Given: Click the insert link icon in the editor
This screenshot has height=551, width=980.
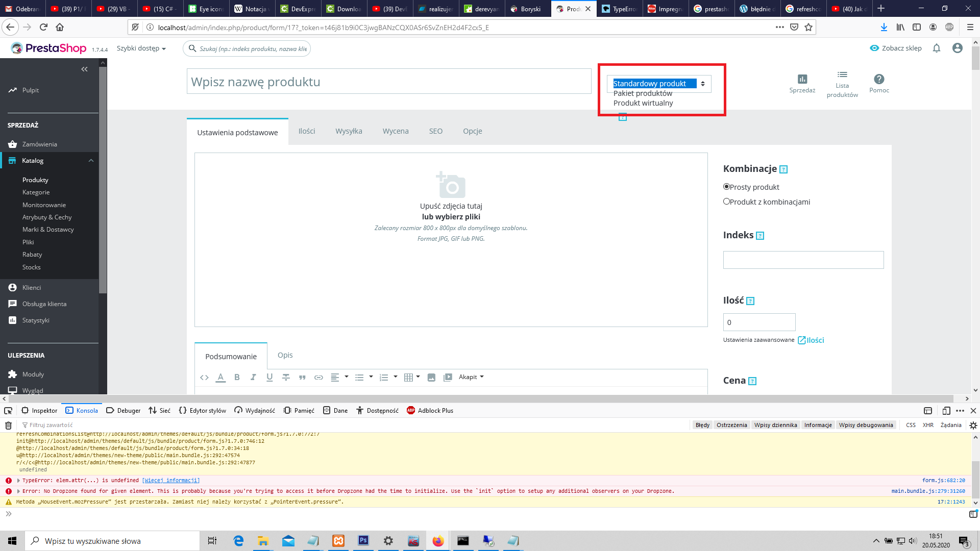Looking at the screenshot, I should [x=318, y=377].
